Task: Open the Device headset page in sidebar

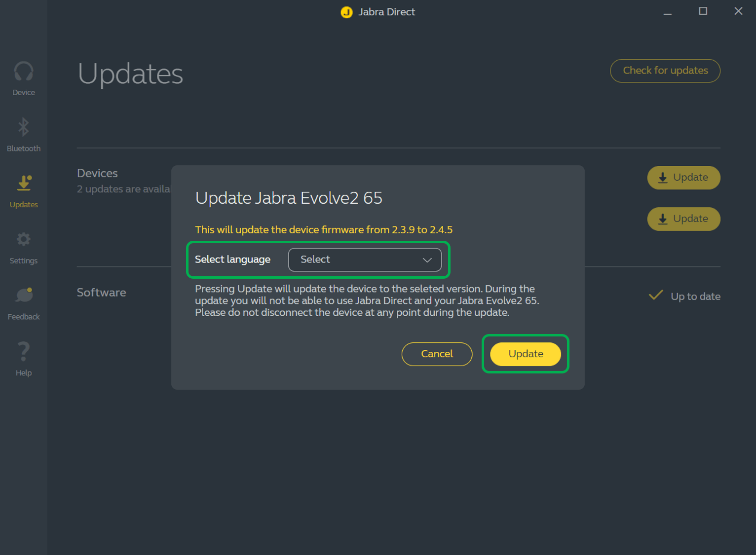Action: click(24, 72)
